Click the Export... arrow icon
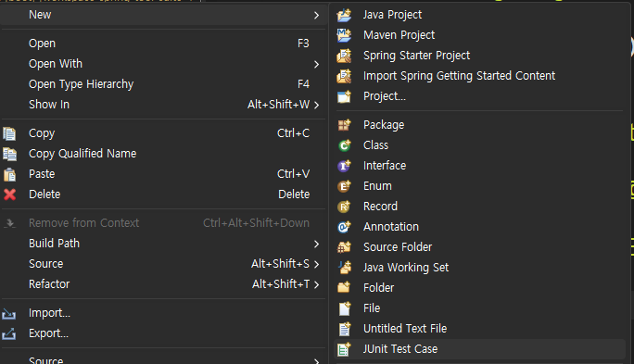The image size is (634, 364). click(9, 333)
